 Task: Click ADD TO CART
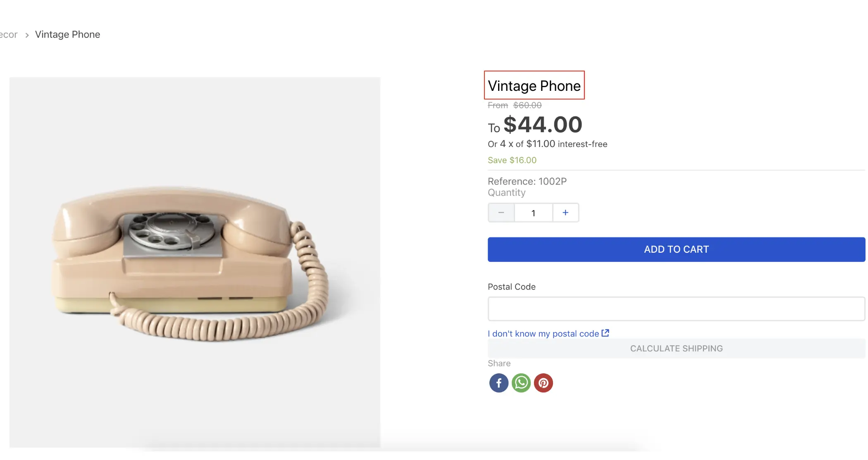[x=676, y=249]
